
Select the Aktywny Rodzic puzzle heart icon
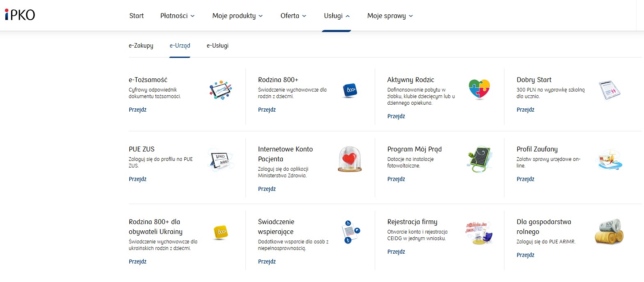tap(479, 89)
